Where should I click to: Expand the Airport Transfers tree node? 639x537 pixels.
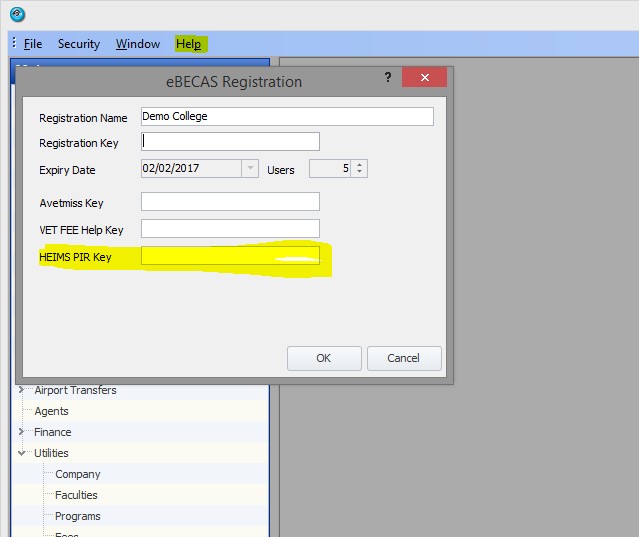[22, 390]
